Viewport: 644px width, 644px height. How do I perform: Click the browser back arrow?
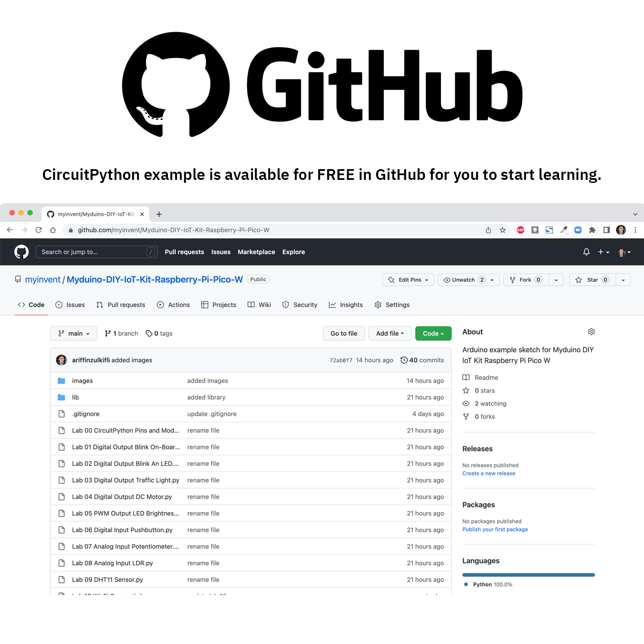10,230
